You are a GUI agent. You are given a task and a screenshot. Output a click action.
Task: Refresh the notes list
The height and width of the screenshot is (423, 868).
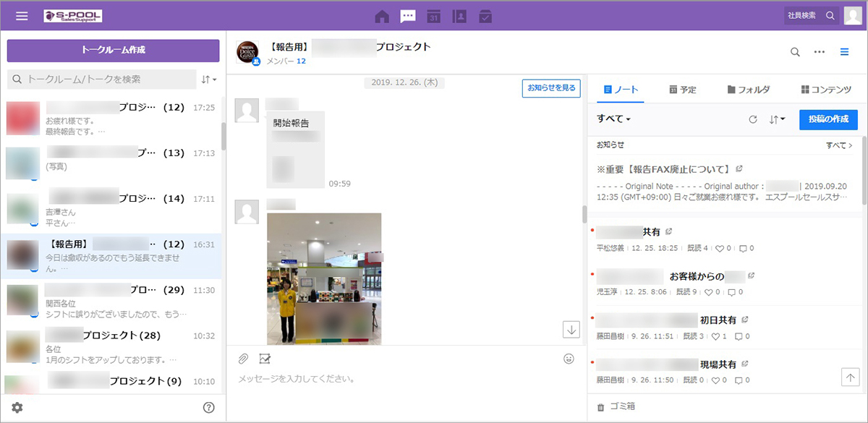[752, 119]
